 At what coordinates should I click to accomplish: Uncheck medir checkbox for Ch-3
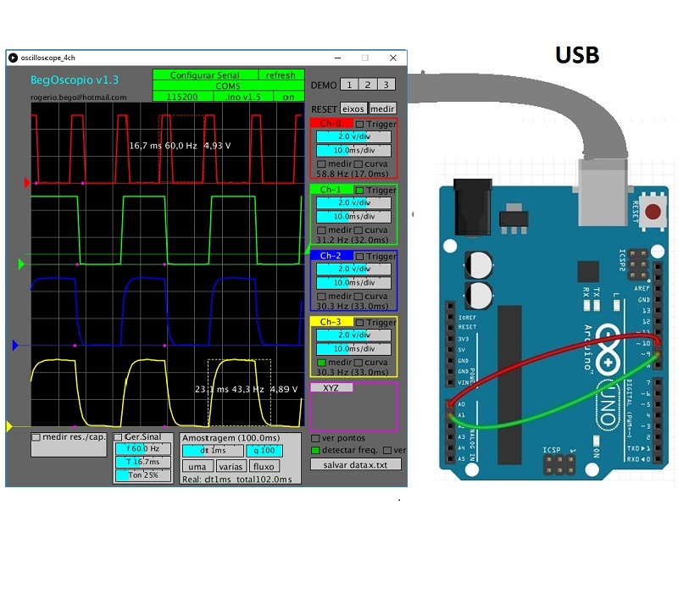(x=321, y=363)
